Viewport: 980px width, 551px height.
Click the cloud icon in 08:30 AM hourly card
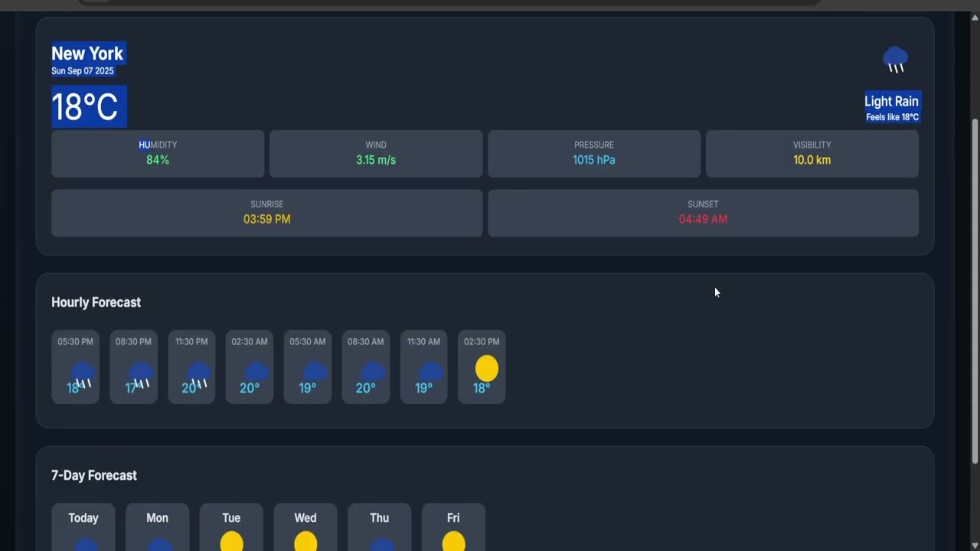[374, 373]
